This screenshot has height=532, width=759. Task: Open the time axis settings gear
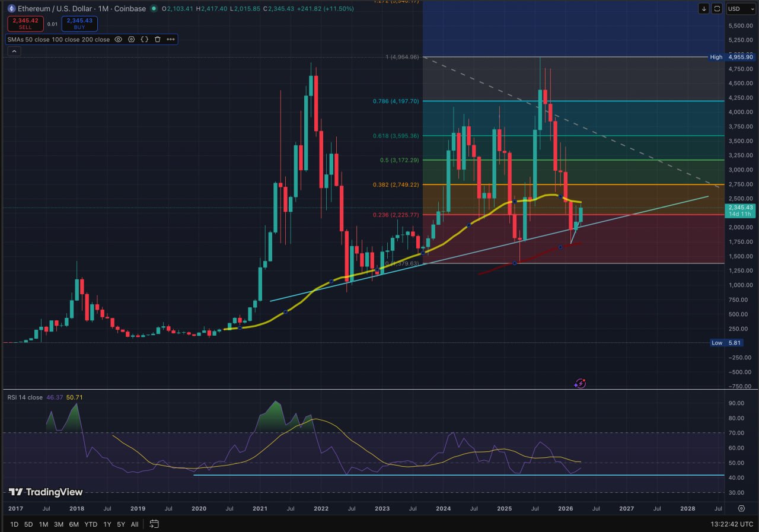click(x=741, y=508)
